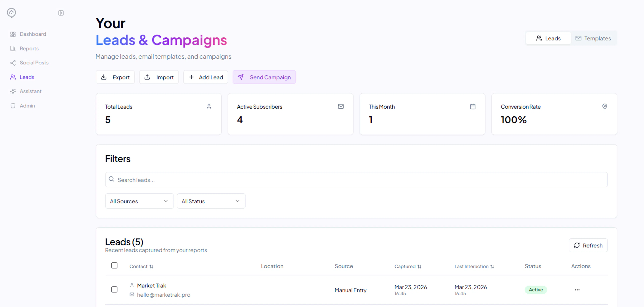
Task: Click the Send Campaign paper plane button
Action: (264, 77)
